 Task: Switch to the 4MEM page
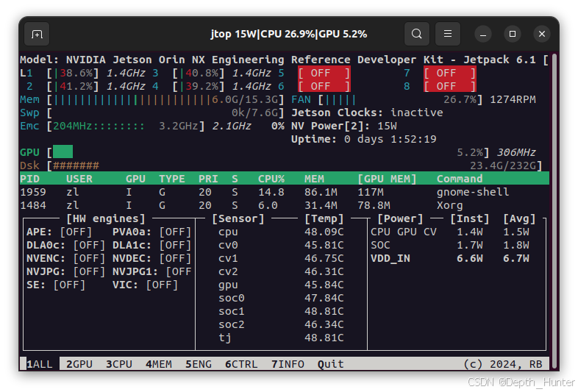tap(159, 364)
